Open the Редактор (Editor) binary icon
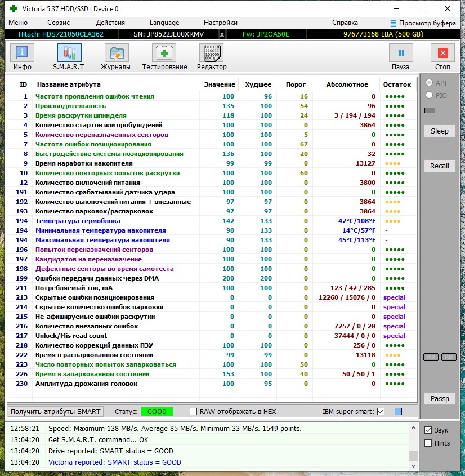 (x=212, y=53)
